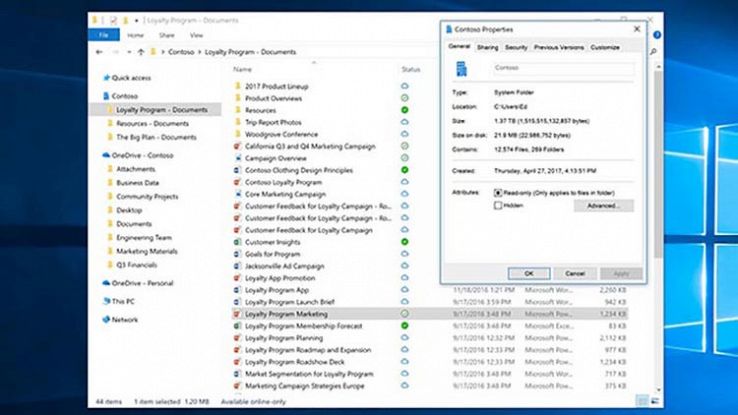Click the folder icon of Trip Report Photos
The width and height of the screenshot is (738, 415).
click(238, 122)
